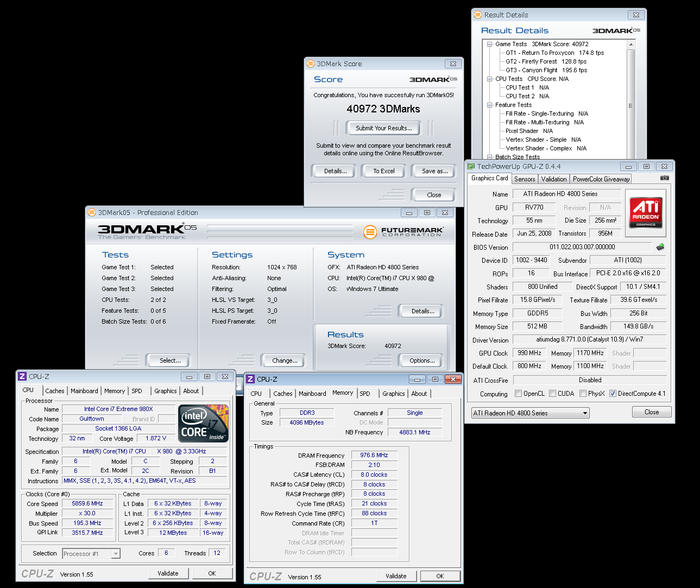
Task: Click Details in the 3DMark Score window
Action: (335, 171)
